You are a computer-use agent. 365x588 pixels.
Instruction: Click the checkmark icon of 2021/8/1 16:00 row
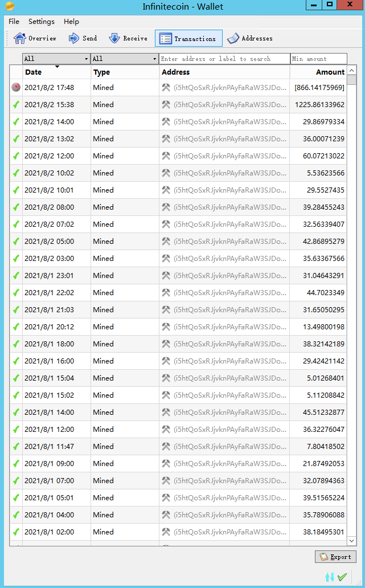(x=16, y=361)
